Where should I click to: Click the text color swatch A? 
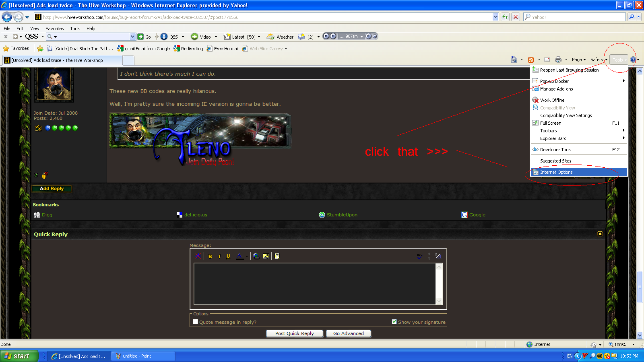[240, 256]
